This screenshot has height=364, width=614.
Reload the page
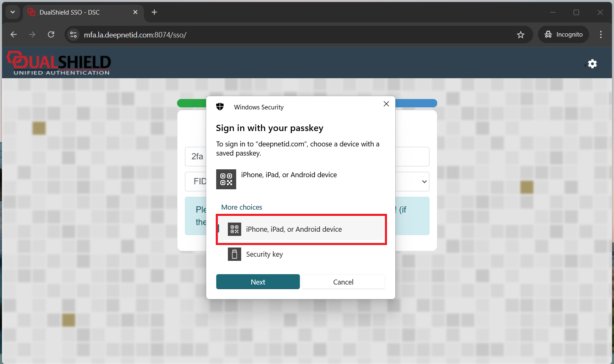tap(51, 35)
